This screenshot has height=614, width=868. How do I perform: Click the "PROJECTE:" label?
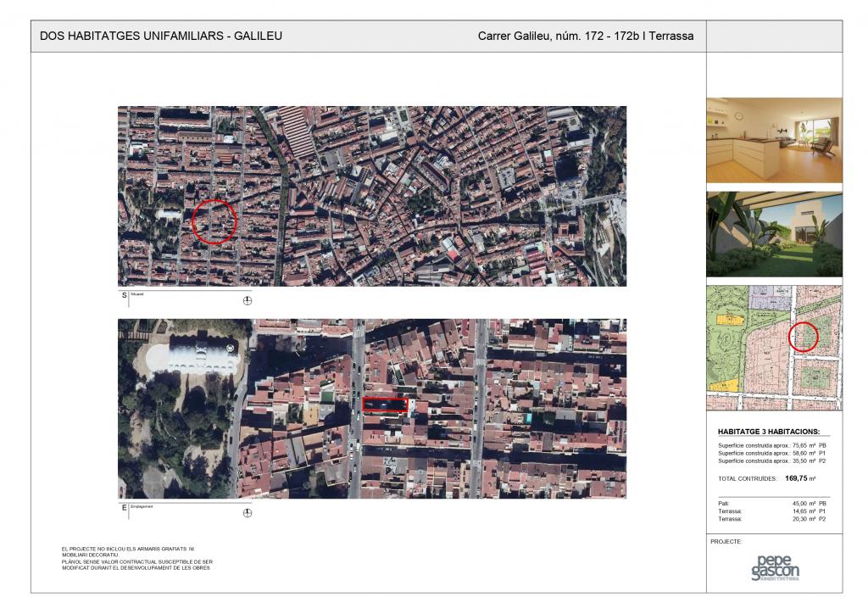(x=726, y=541)
